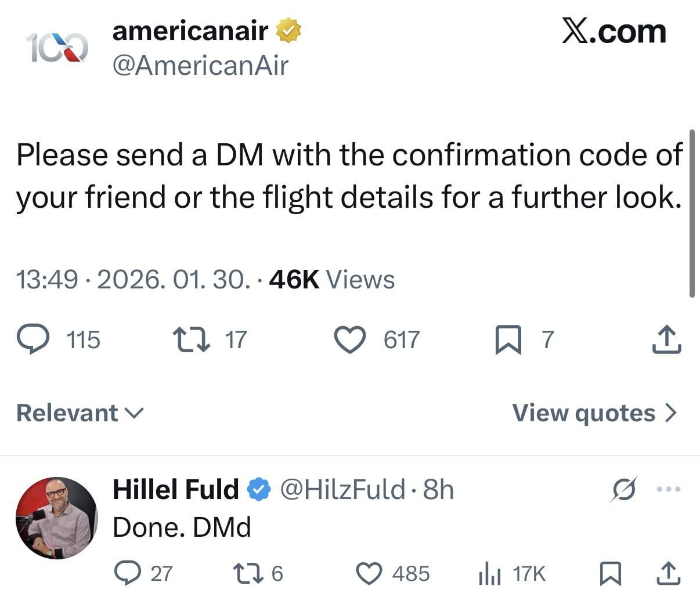This screenshot has height=600, width=700.
Task: View analytics for Hillel's reply (17K)
Action: (x=512, y=573)
